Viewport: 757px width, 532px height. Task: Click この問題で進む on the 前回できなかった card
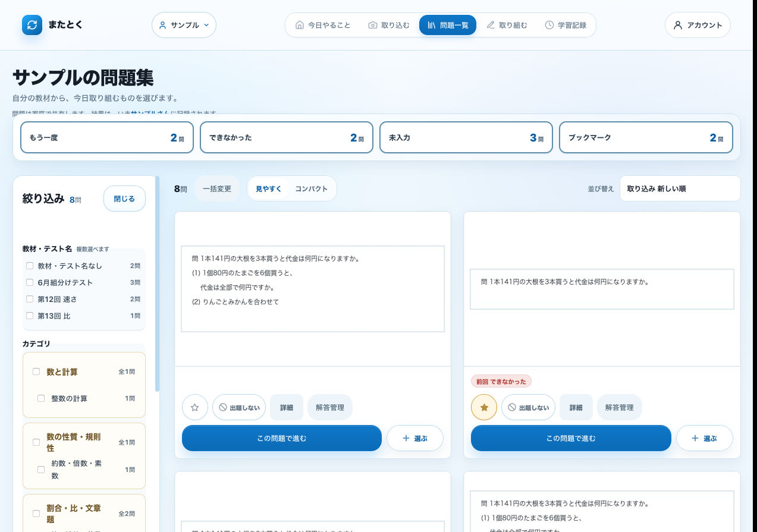pyautogui.click(x=571, y=438)
